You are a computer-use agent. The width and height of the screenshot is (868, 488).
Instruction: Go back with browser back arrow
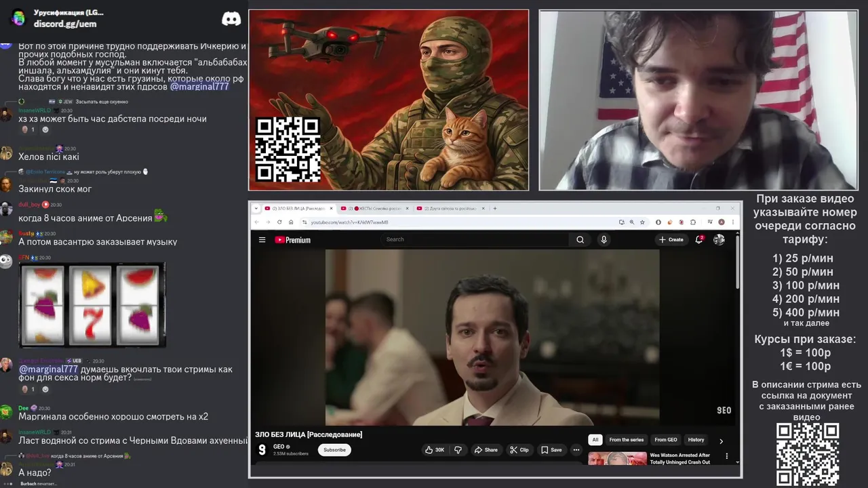tap(257, 222)
